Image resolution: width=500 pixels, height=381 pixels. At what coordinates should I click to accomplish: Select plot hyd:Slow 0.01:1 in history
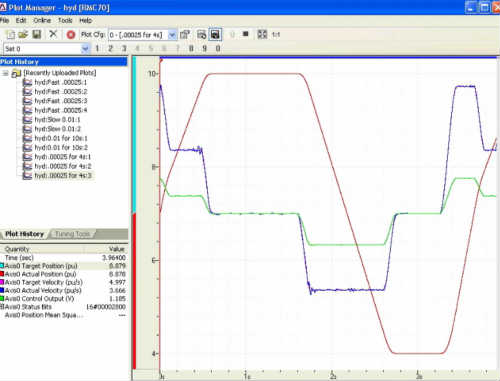tap(57, 119)
